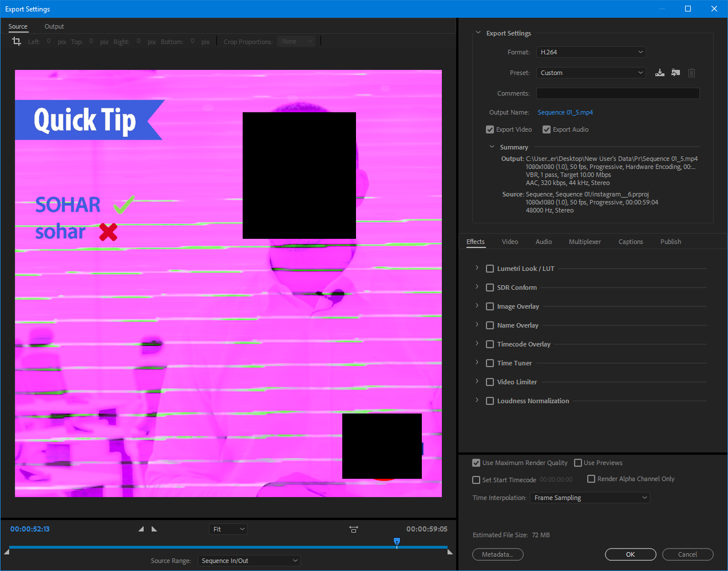Expand the Image Overlay section

click(477, 306)
